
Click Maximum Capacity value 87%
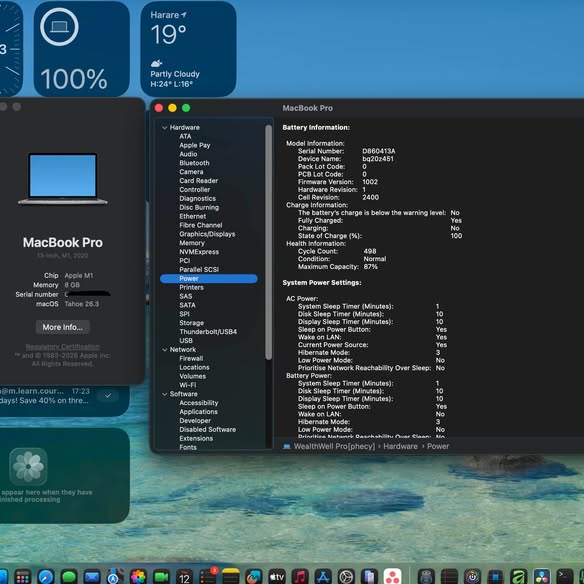(x=370, y=267)
